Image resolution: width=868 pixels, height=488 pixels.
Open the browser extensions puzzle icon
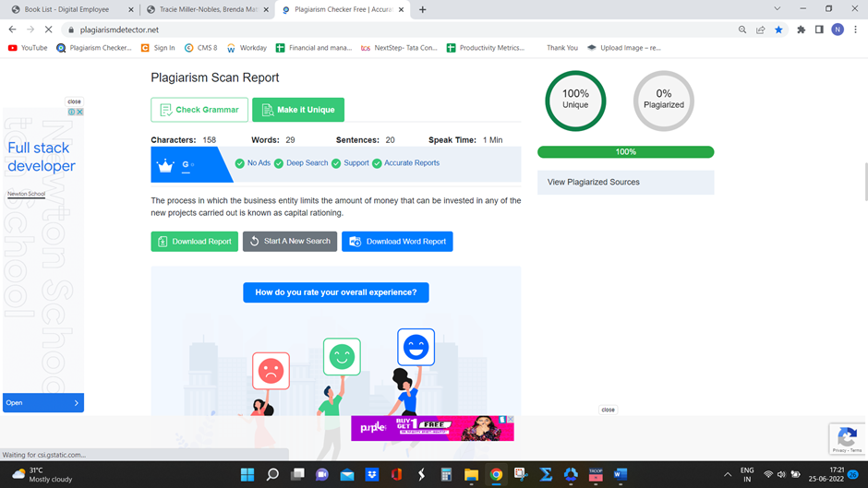point(801,30)
